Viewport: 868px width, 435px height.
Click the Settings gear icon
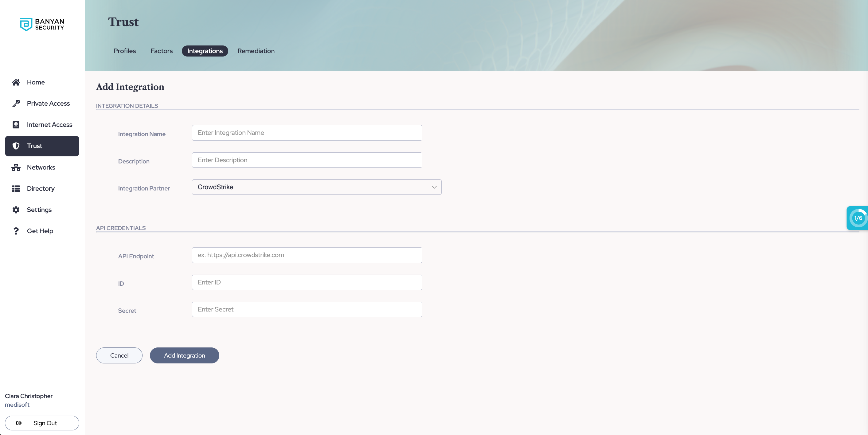16,210
